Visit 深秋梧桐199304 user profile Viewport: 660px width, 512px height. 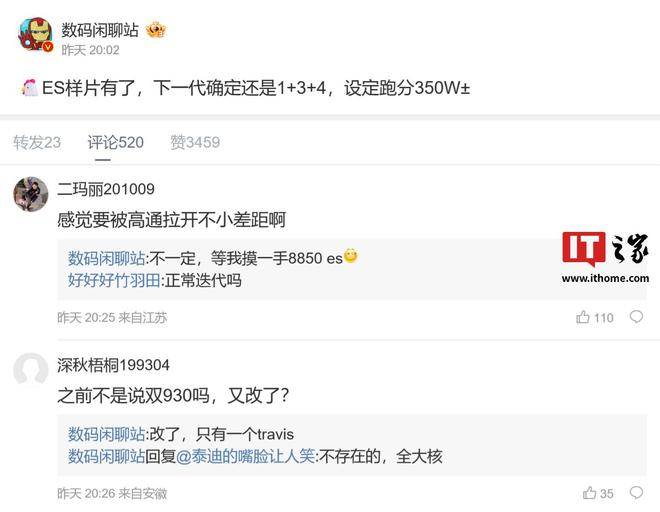113,365
